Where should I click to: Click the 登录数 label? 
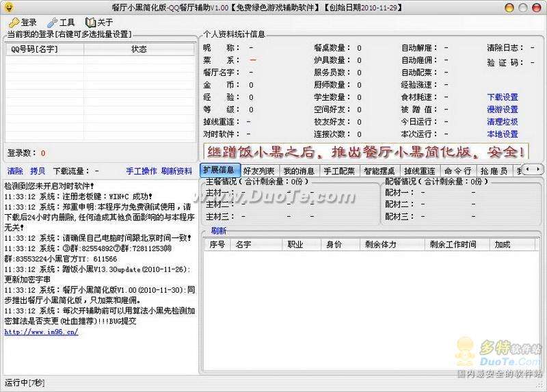(x=22, y=153)
